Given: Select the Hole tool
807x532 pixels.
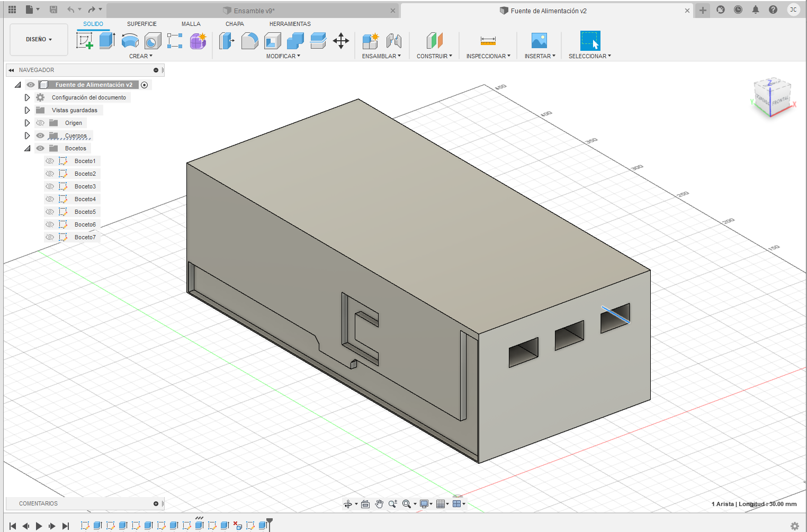Looking at the screenshot, I should (x=153, y=41).
